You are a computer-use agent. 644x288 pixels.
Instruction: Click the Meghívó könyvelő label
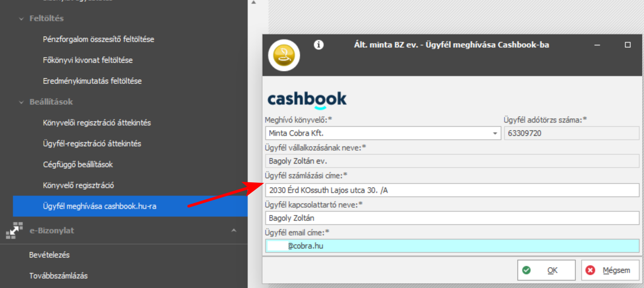tap(299, 120)
